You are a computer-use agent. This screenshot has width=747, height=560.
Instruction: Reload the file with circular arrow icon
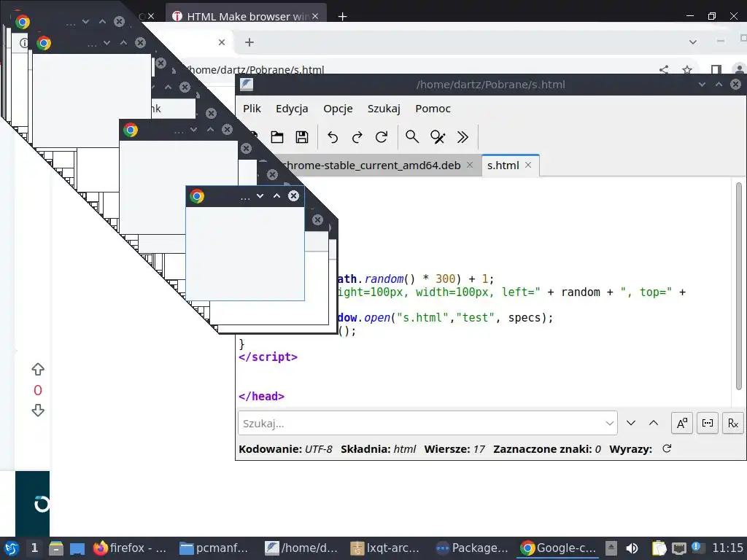point(382,137)
